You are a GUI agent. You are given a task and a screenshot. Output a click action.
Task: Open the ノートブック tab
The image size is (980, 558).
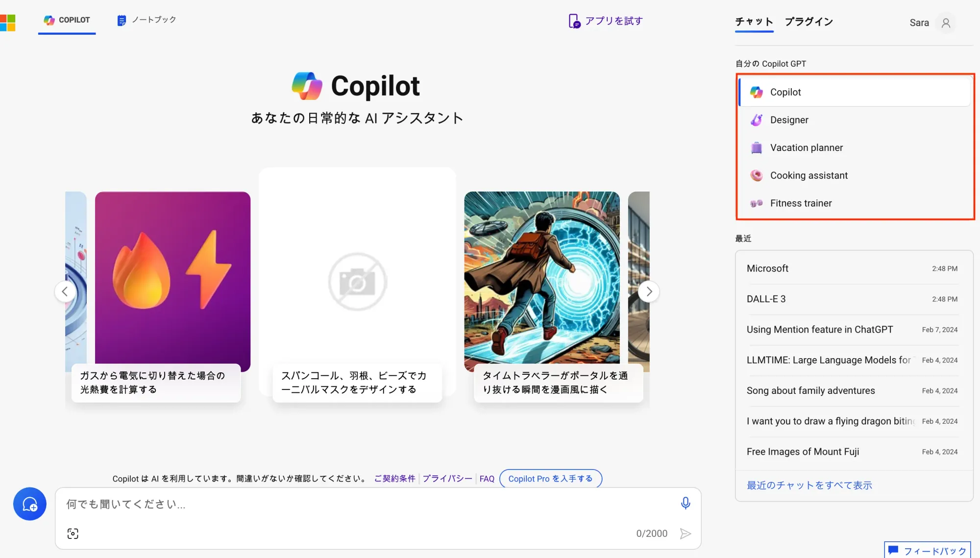tap(147, 20)
